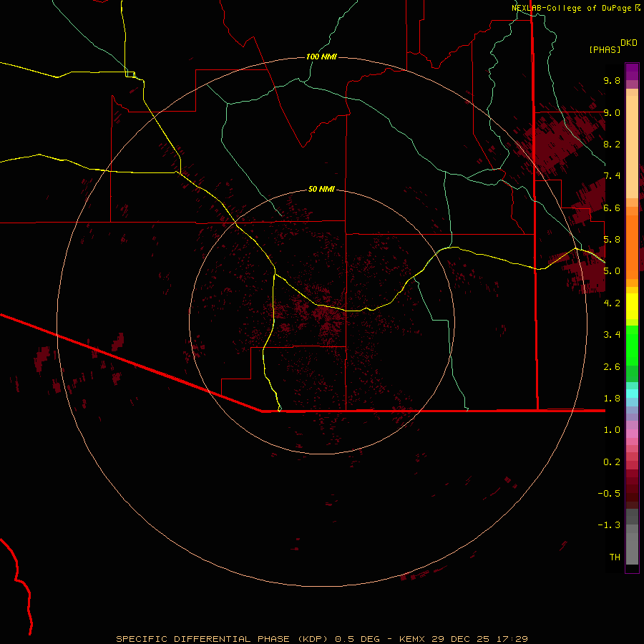
Task: Click the "1.0" scale value
Action: pyautogui.click(x=612, y=430)
